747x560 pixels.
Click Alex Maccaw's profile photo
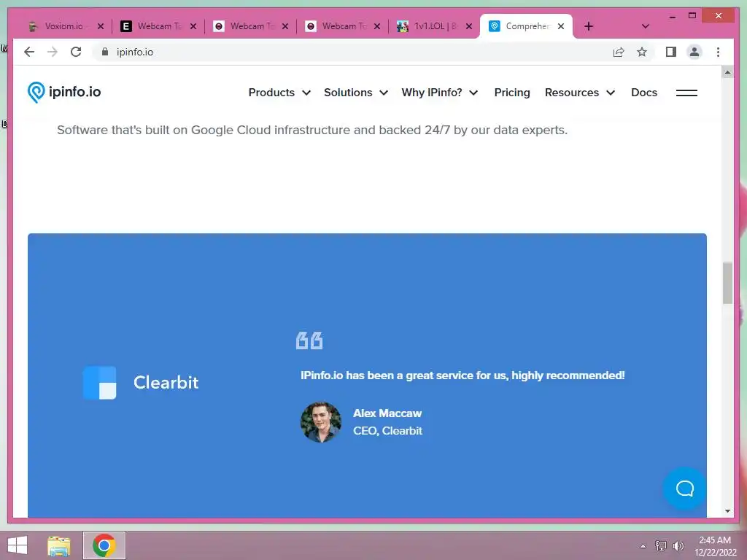click(321, 422)
